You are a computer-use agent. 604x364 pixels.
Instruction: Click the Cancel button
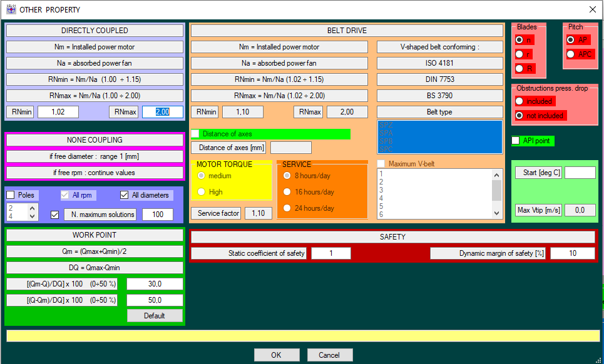coord(329,355)
